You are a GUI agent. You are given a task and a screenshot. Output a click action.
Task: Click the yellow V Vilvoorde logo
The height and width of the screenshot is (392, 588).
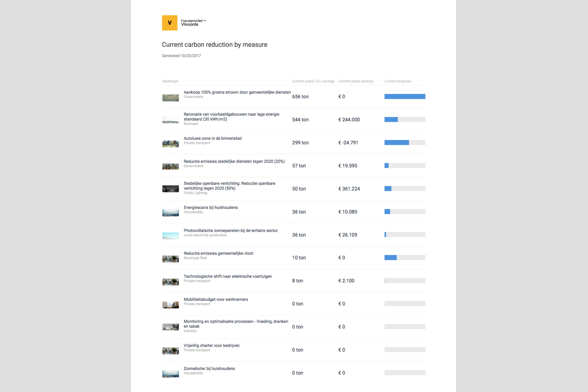[170, 23]
